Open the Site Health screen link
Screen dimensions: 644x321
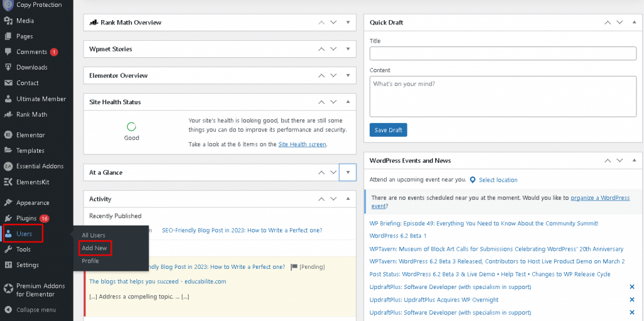coord(302,144)
